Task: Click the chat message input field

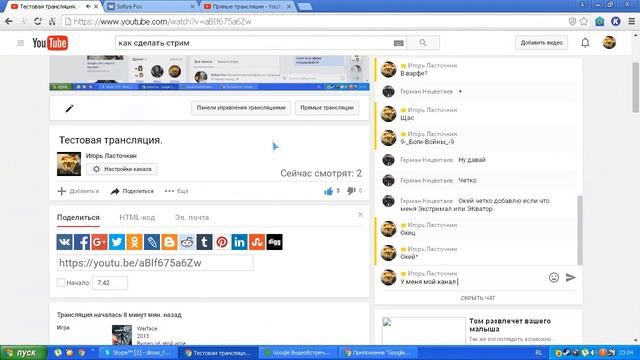Action: point(471,282)
